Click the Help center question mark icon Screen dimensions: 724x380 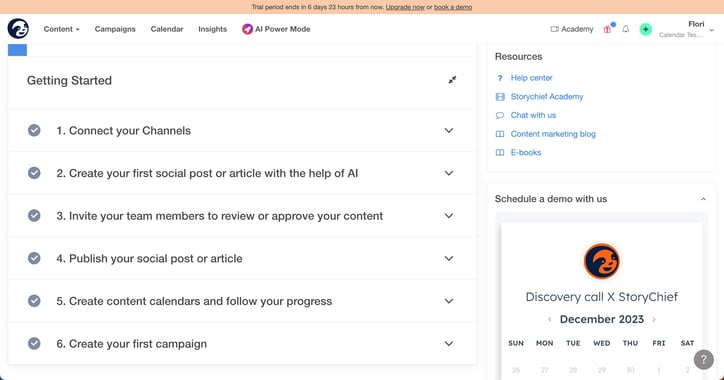point(500,78)
